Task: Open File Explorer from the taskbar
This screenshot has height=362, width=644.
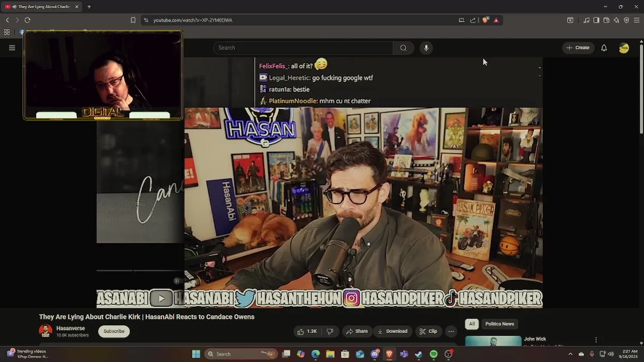Action: (x=330, y=354)
